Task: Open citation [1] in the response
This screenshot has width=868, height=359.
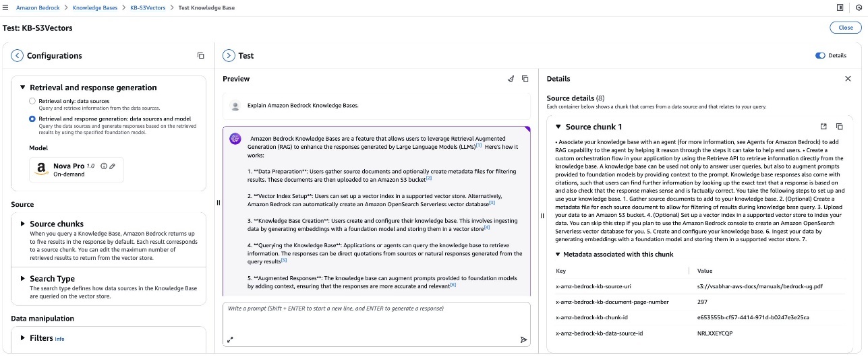Action: point(479,145)
